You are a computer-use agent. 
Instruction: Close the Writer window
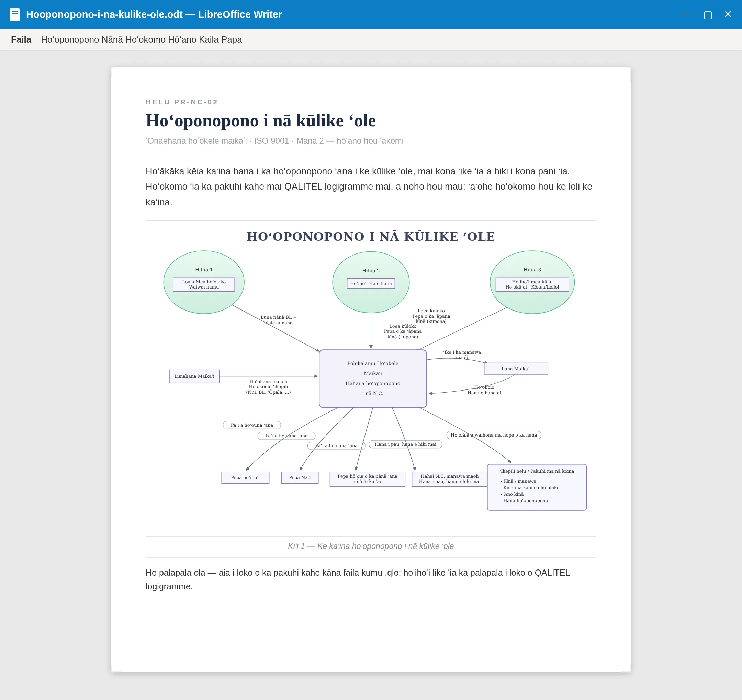(728, 14)
